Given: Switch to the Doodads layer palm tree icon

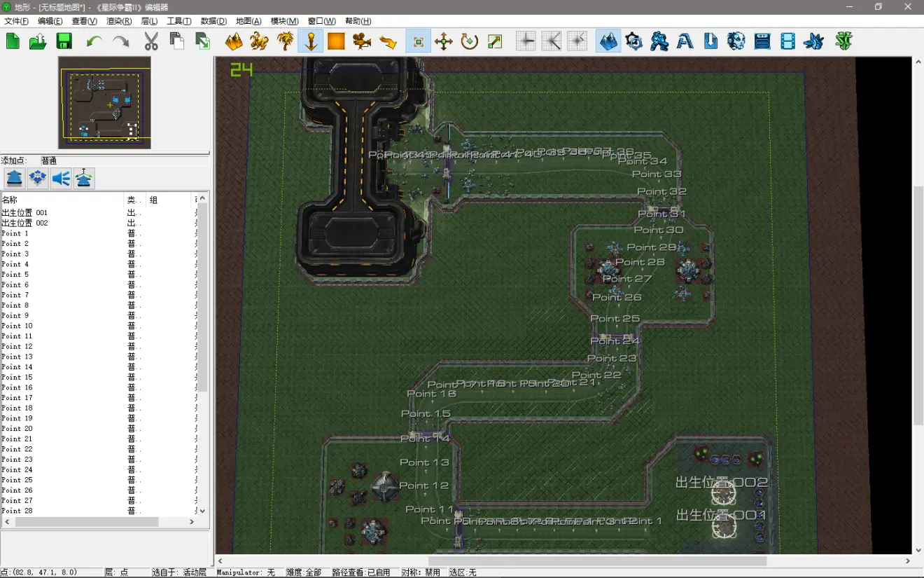Looking at the screenshot, I should point(285,41).
